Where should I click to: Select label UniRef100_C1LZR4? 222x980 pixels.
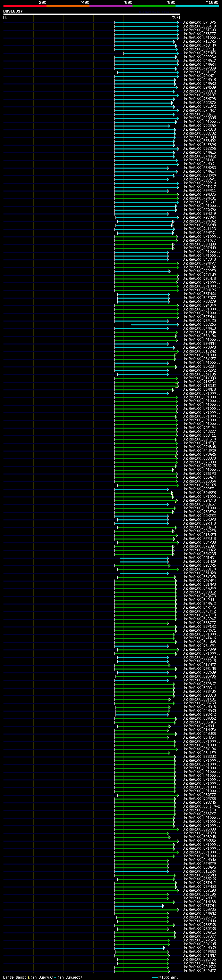pyautogui.click(x=199, y=872)
